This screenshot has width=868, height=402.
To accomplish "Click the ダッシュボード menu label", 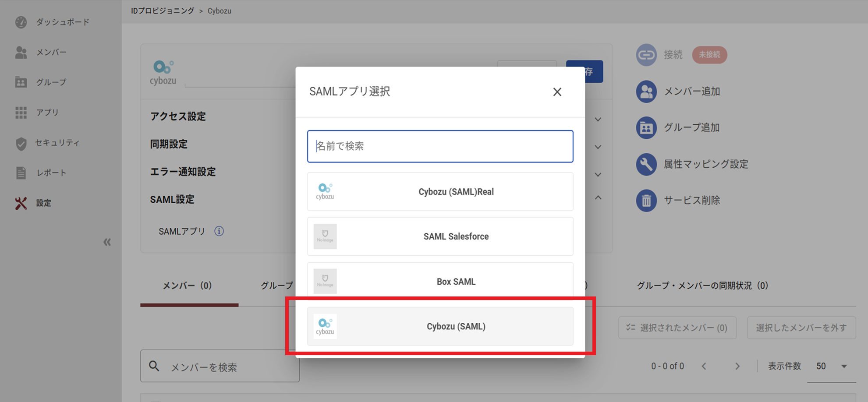I will coord(63,22).
